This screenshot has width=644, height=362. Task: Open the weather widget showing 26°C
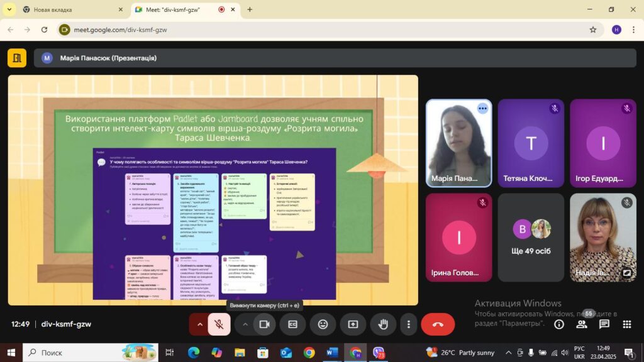pos(460,353)
